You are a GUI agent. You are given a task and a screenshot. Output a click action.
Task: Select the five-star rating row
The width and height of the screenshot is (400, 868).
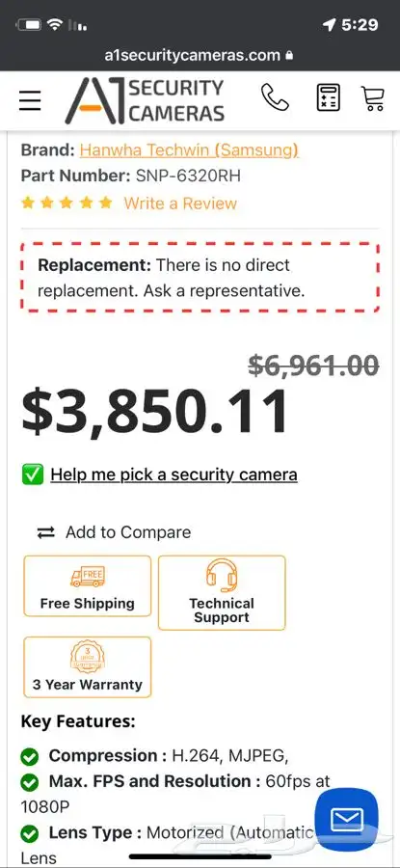click(x=67, y=203)
